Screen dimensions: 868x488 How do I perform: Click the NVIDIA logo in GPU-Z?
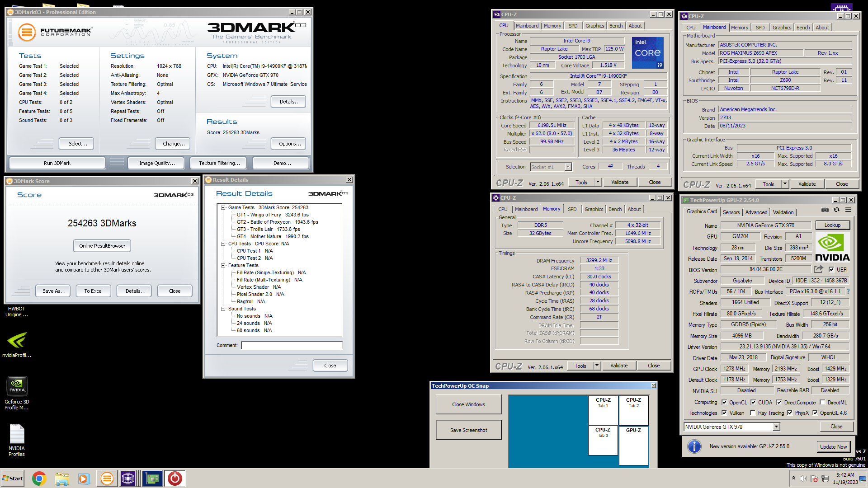point(832,247)
